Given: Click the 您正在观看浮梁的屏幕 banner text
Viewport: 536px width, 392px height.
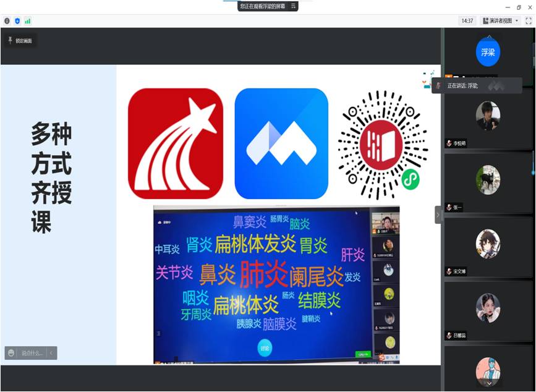Looking at the screenshot, I should pos(263,6).
